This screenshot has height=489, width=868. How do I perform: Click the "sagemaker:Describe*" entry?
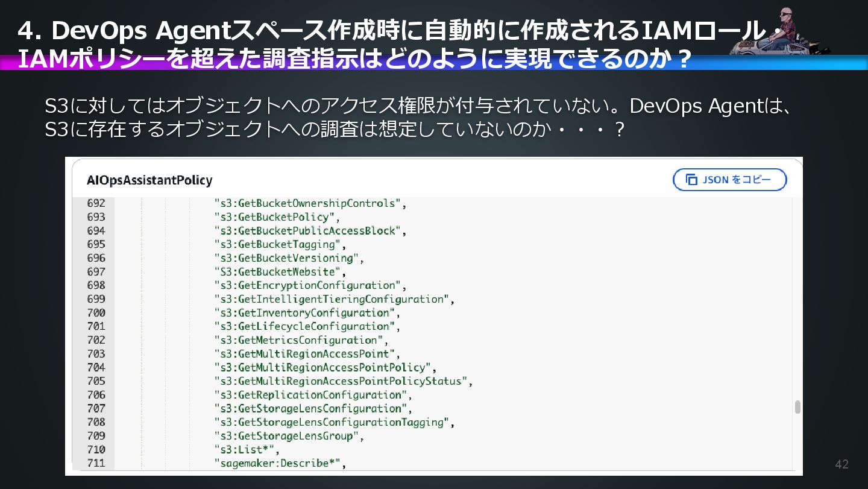click(280, 463)
